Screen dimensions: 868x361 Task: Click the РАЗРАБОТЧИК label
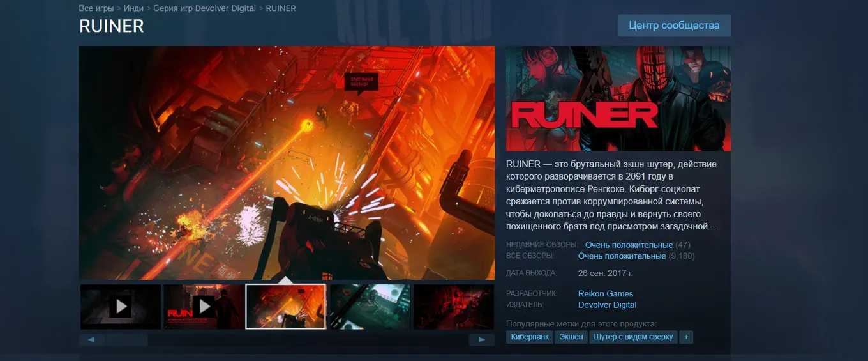tap(532, 294)
